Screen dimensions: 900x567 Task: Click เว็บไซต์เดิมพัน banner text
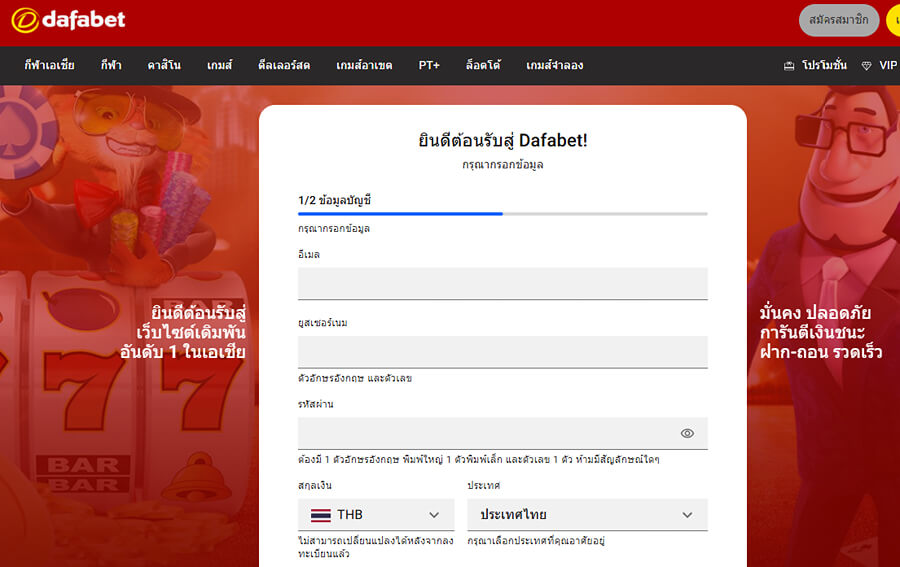click(x=191, y=333)
